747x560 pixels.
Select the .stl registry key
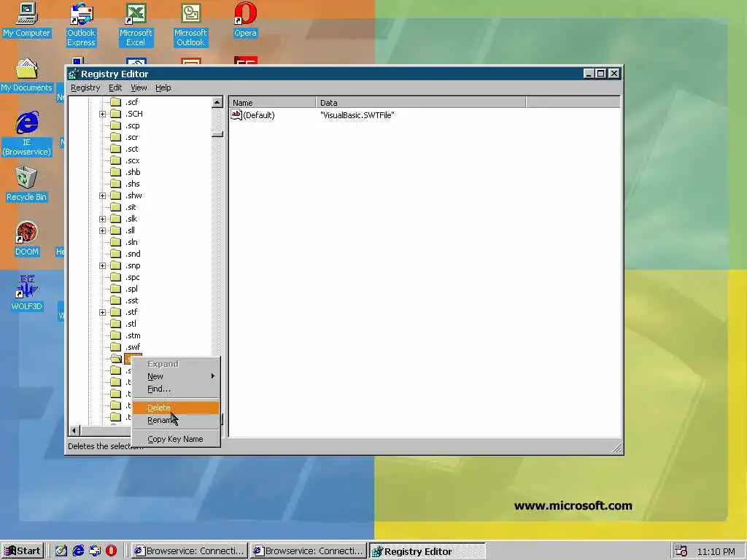tap(131, 324)
